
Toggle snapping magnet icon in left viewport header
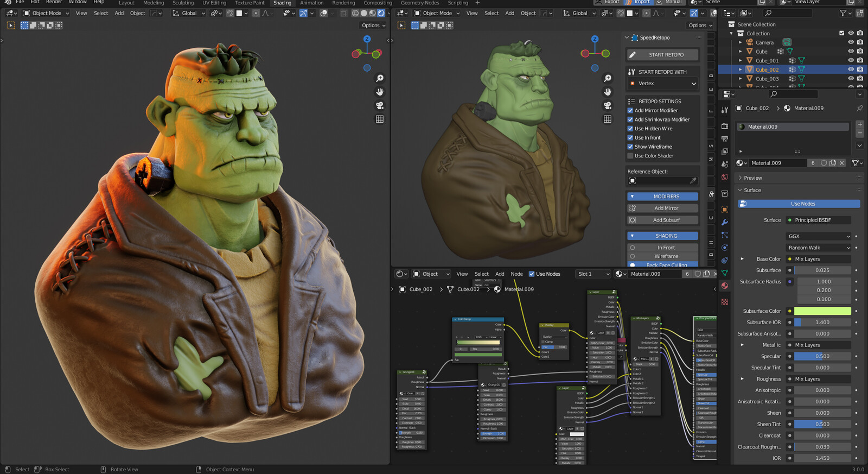tap(230, 13)
